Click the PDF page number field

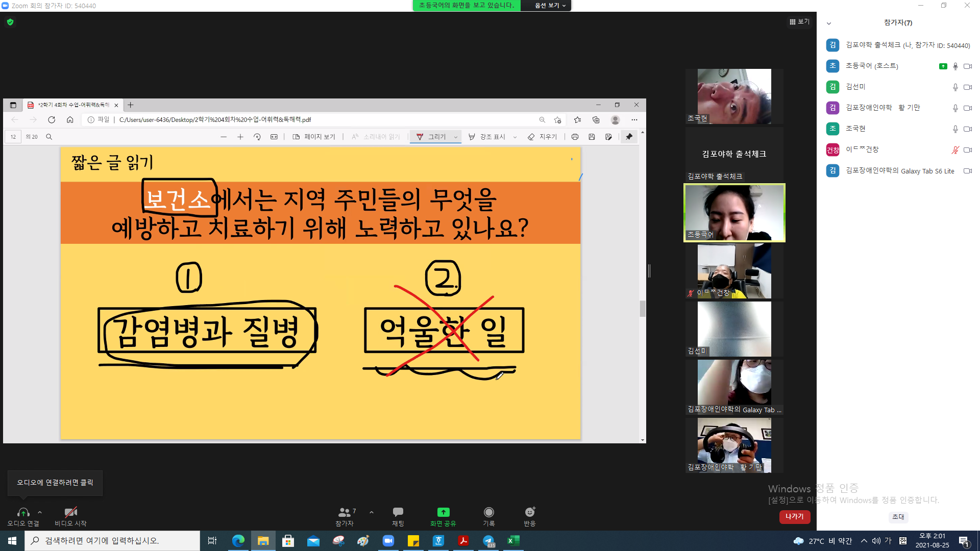(13, 137)
